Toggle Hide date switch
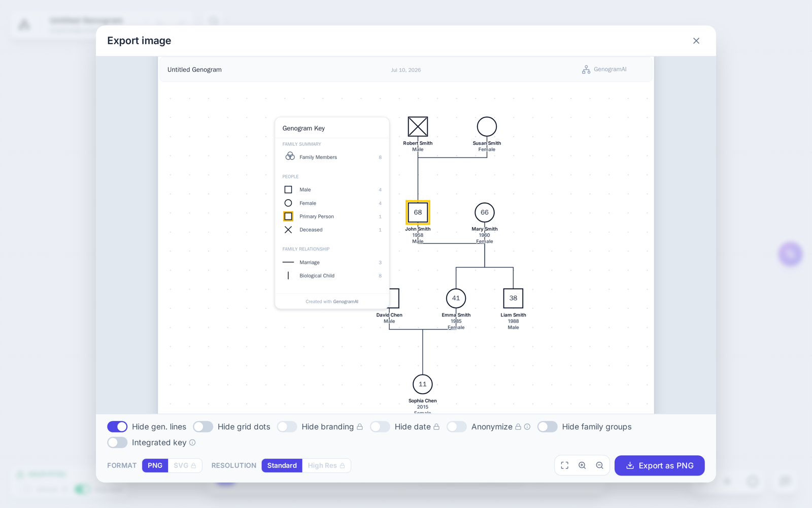 tap(380, 427)
